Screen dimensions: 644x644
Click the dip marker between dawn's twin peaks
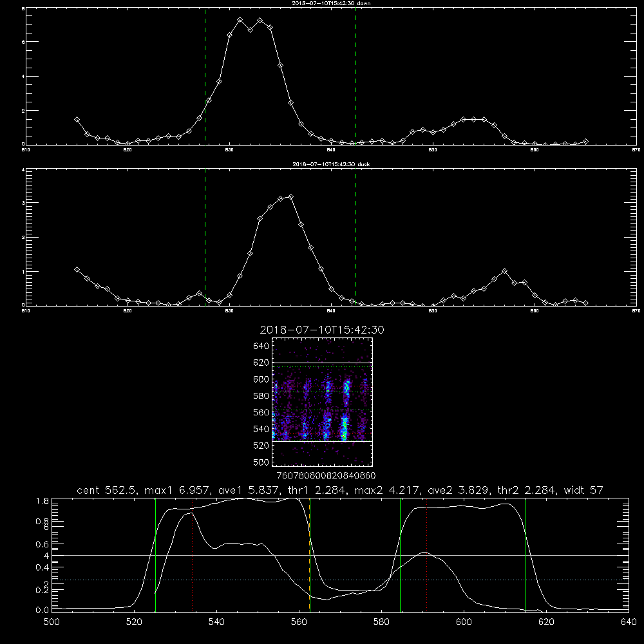(x=250, y=30)
